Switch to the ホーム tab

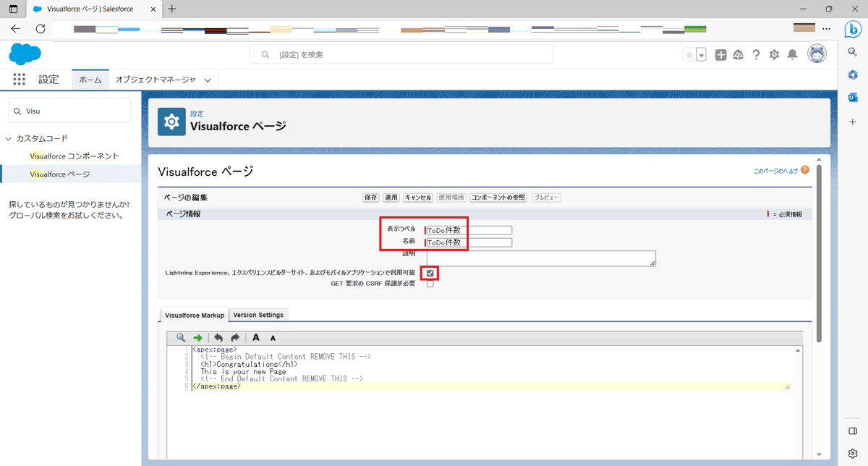coord(90,80)
